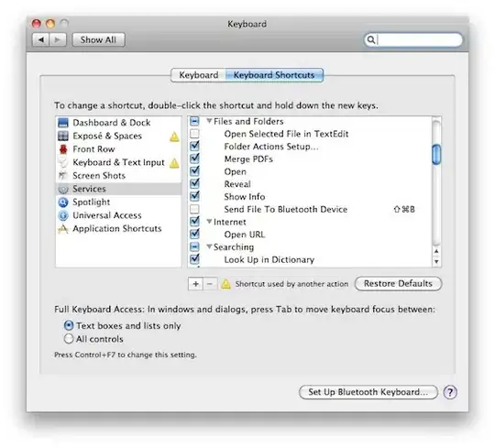Go forward with the right arrow button
495x448 pixels.
(58, 39)
